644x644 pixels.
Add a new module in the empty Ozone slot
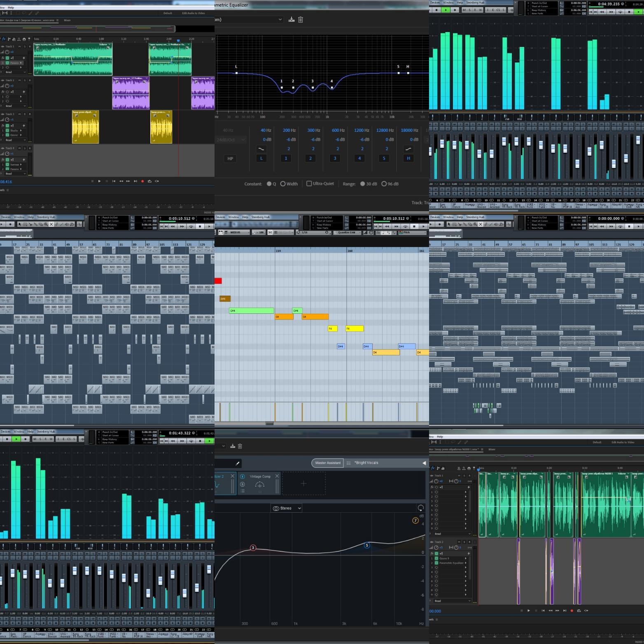click(x=303, y=483)
